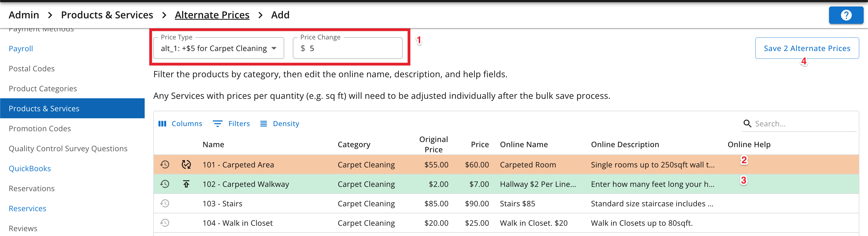The width and height of the screenshot is (868, 236).
Task: Edit description 'Enter how many feet long your h...'
Action: click(653, 184)
